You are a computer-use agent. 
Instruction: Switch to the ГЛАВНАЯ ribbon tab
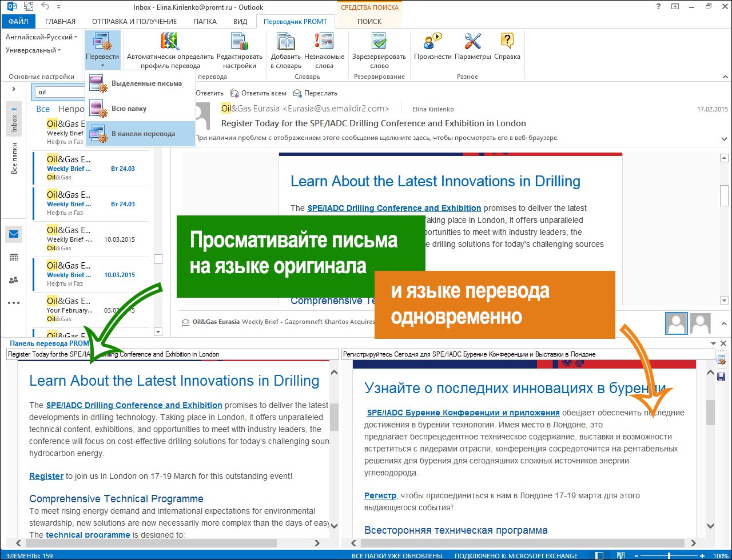tap(60, 22)
